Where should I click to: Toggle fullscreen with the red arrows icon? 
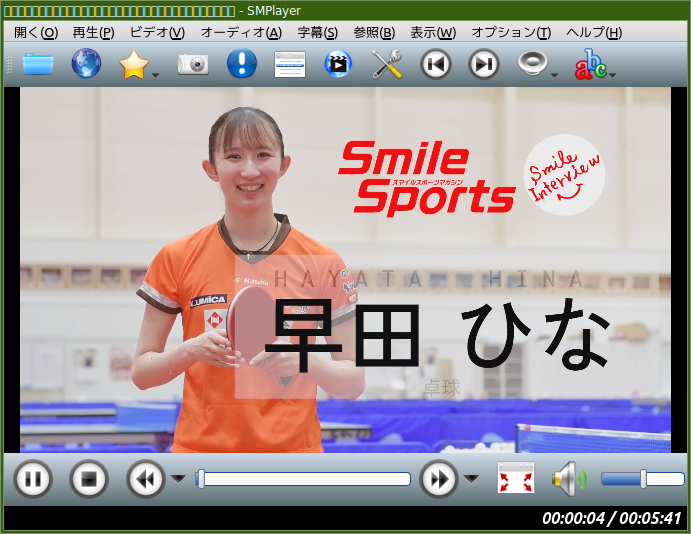tap(516, 478)
